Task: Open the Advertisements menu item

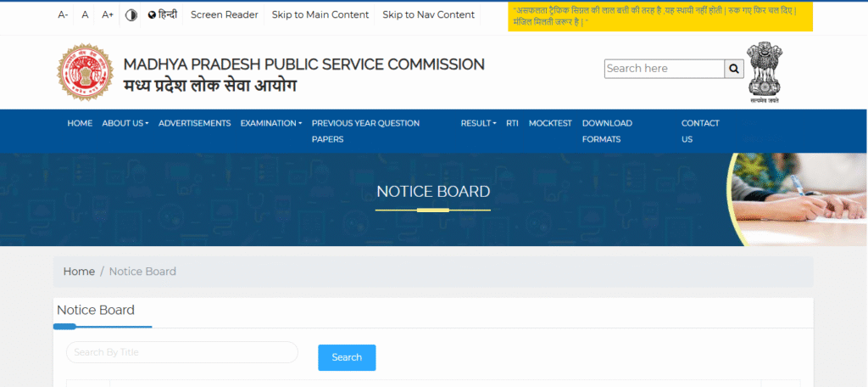Action: point(194,123)
